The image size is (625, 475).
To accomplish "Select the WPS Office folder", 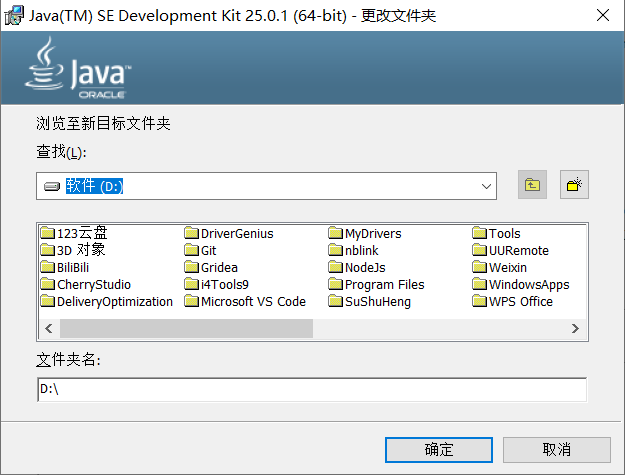I will pos(520,301).
